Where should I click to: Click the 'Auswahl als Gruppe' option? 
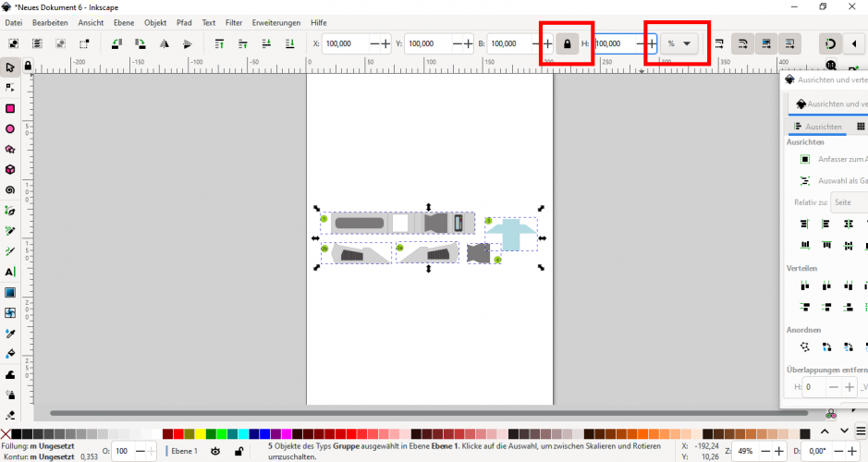836,181
